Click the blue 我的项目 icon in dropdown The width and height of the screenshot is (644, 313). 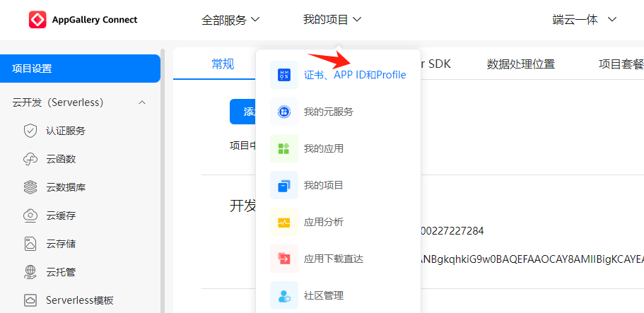(284, 185)
